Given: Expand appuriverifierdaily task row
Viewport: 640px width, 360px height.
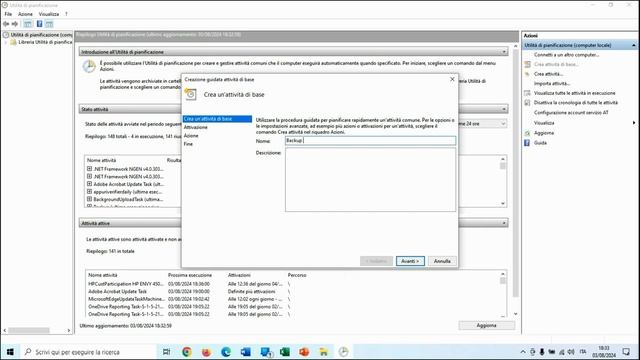Looking at the screenshot, I should (89, 191).
